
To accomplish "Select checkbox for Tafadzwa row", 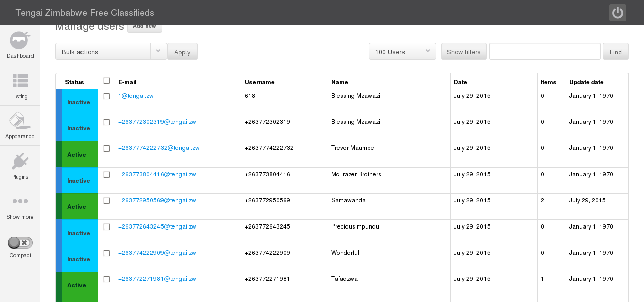I will (x=106, y=279).
